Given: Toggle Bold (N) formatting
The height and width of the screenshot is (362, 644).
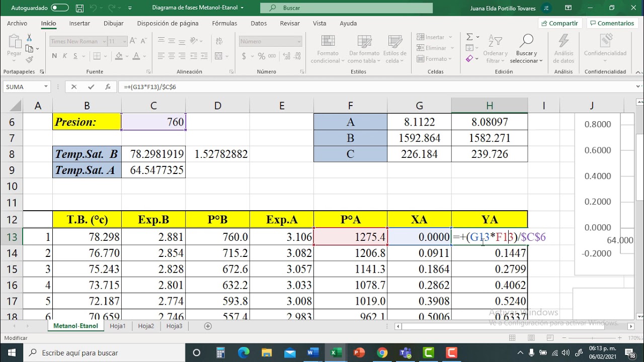Looking at the screenshot, I should [54, 56].
